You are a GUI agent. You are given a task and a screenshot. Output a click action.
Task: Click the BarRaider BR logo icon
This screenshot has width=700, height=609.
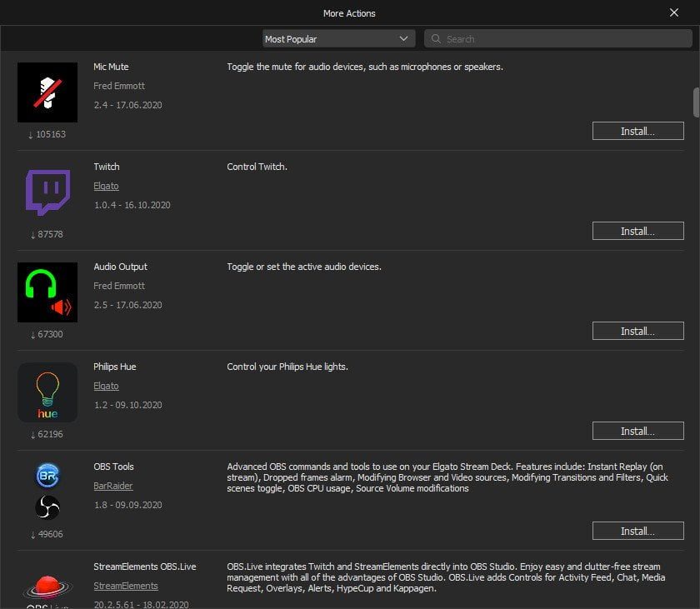[47, 476]
